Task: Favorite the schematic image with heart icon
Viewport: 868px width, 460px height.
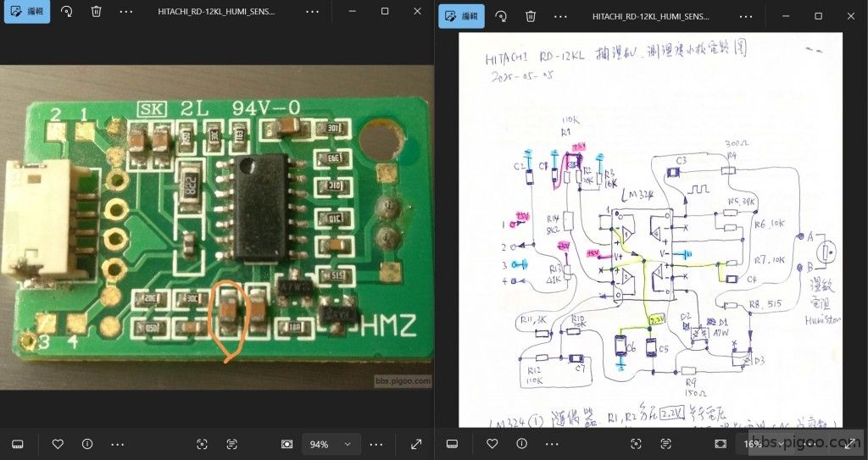Action: pos(492,444)
